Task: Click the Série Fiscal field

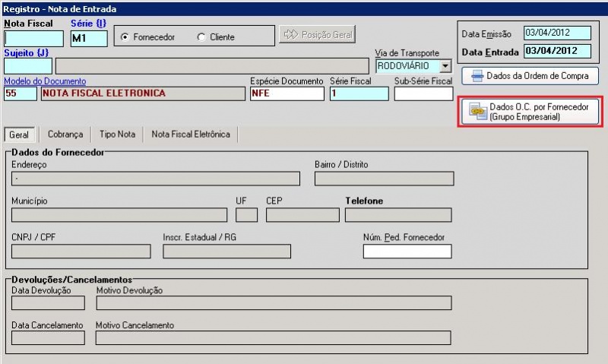Action: pos(359,93)
